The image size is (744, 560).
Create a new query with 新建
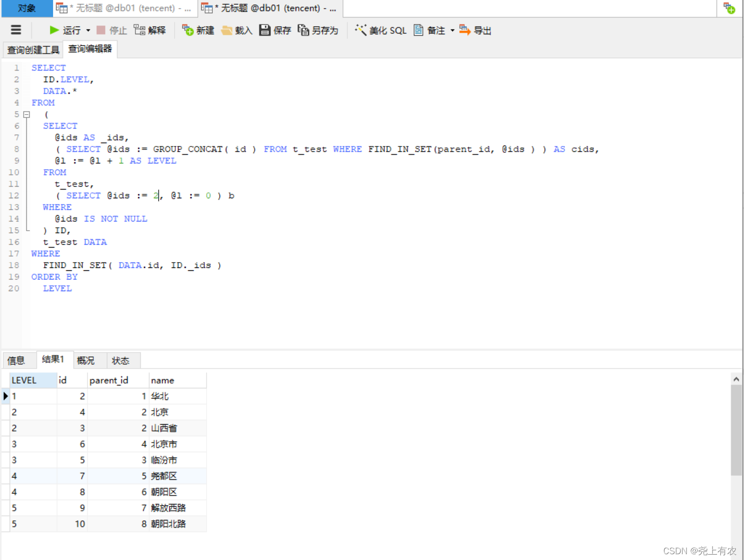pos(198,29)
